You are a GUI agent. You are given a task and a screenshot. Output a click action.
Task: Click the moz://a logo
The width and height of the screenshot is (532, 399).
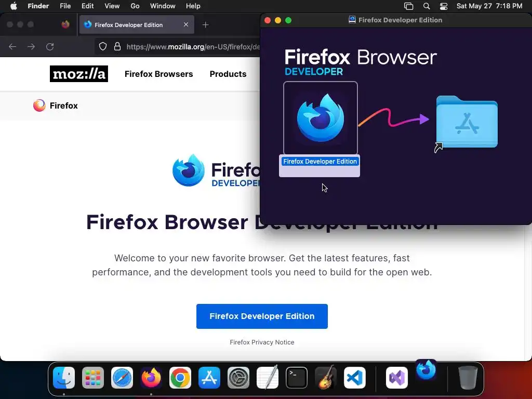pyautogui.click(x=79, y=74)
